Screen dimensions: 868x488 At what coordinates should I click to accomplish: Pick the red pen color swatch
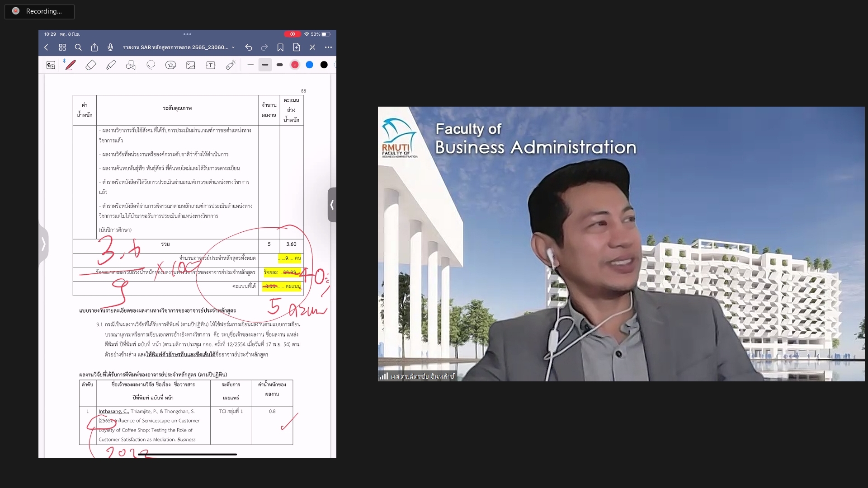295,65
